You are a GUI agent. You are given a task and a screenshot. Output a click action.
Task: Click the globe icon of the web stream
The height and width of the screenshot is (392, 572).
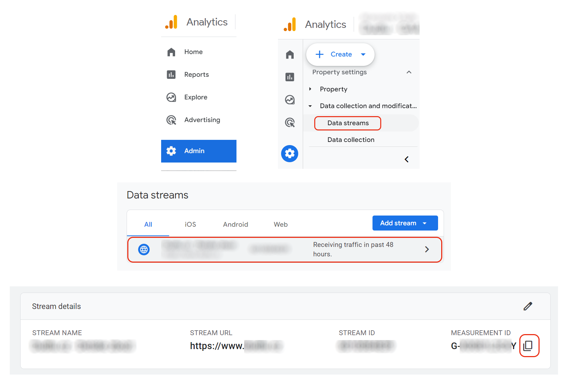144,249
